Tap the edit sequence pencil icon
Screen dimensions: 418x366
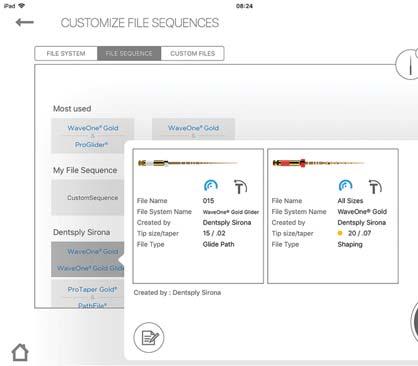pyautogui.click(x=149, y=337)
